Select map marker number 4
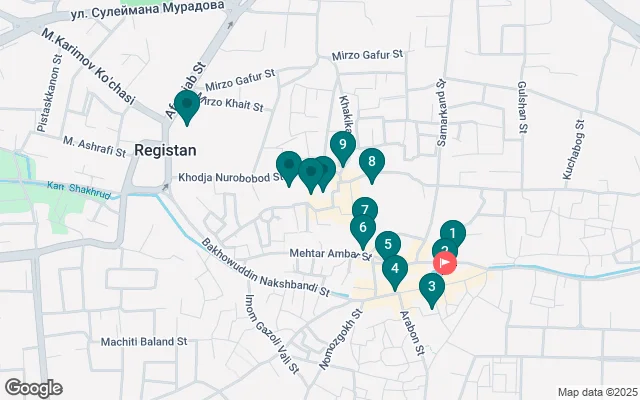Viewport: 640px width, 400px height. [395, 268]
